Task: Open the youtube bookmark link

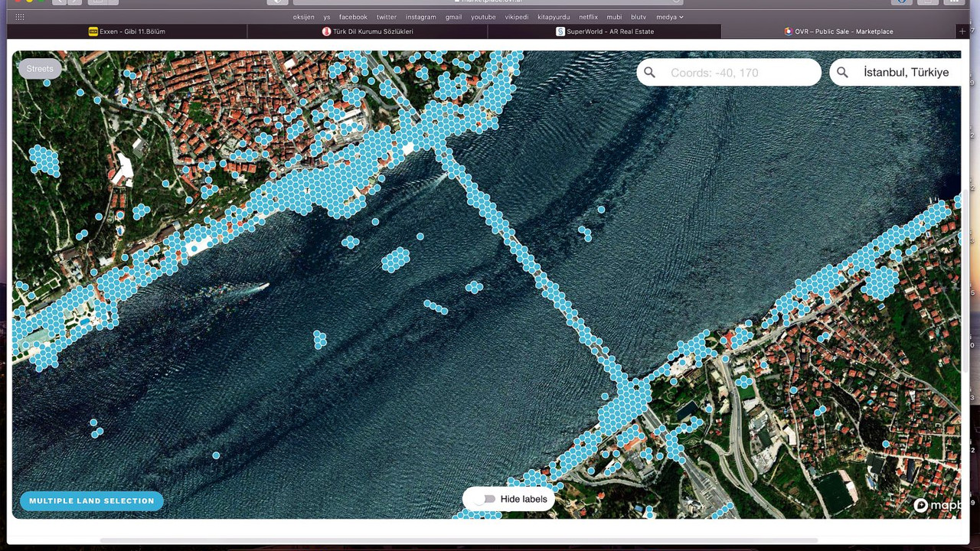Action: 483,17
